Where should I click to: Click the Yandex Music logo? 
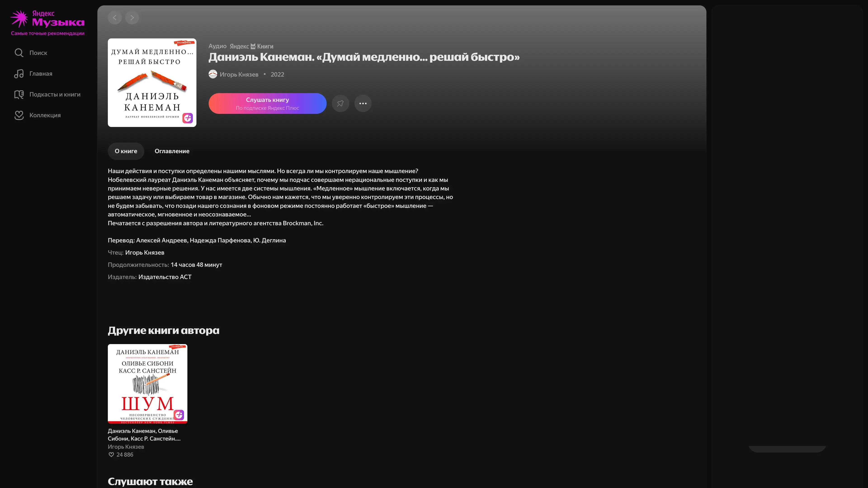47,19
